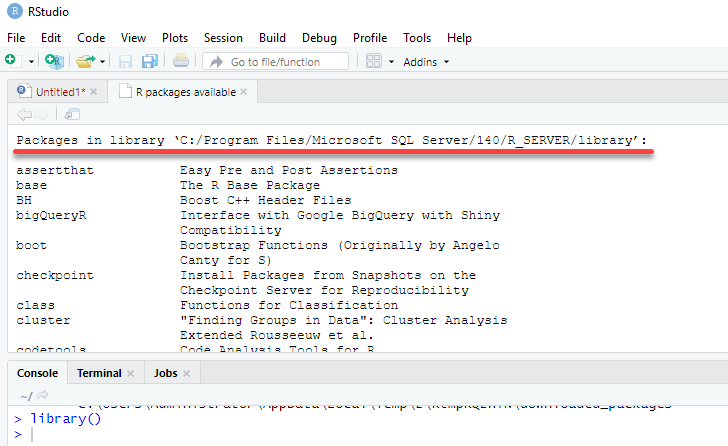Open the Addins dropdown
The image size is (728, 446).
pos(426,62)
